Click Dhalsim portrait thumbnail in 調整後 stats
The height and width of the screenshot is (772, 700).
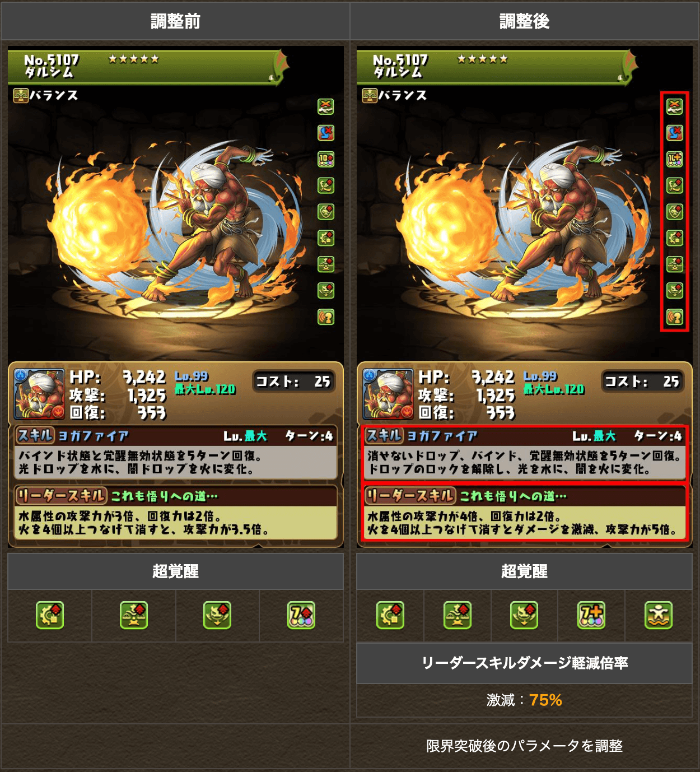388,394
